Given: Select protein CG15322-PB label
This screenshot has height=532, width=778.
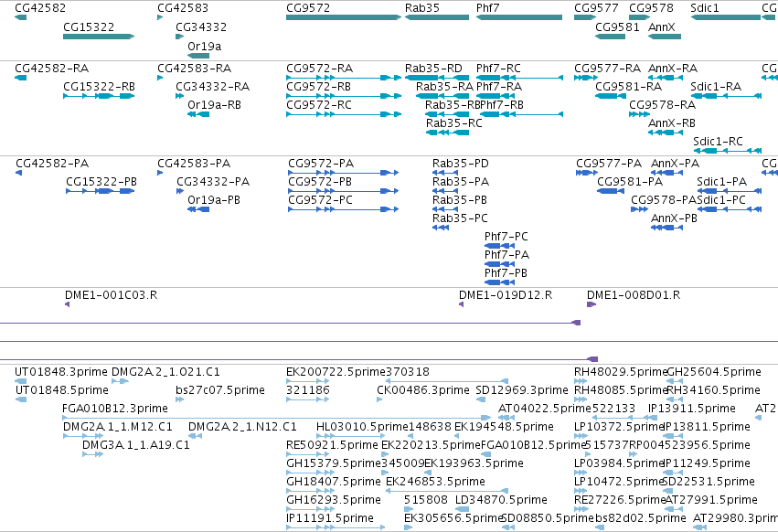Looking at the screenshot, I should point(101,182).
